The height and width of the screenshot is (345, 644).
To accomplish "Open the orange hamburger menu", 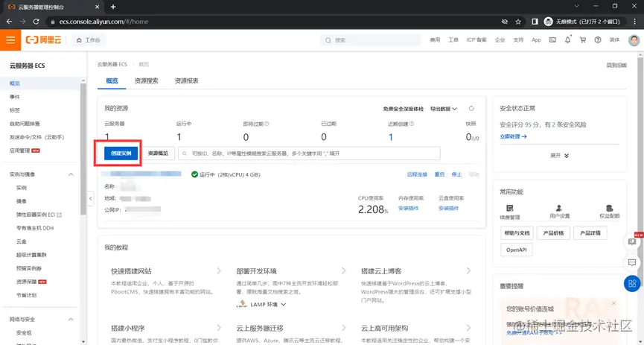I will pos(10,40).
